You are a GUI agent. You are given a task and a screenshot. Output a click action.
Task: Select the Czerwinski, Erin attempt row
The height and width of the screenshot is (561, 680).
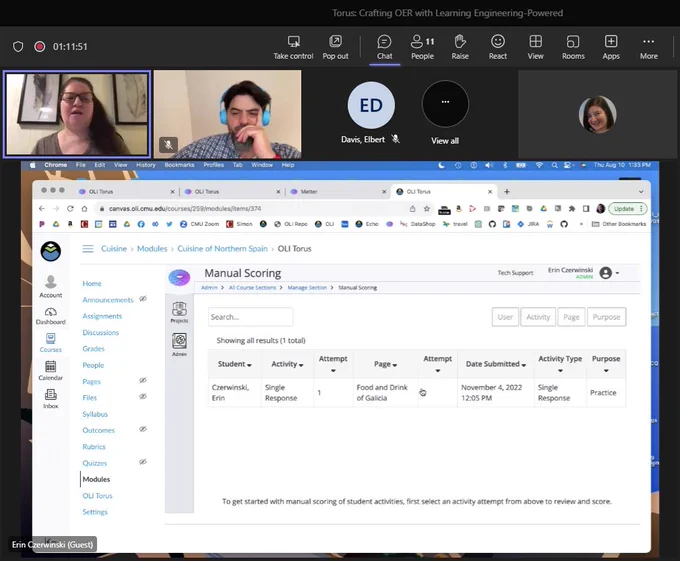pyautogui.click(x=417, y=393)
